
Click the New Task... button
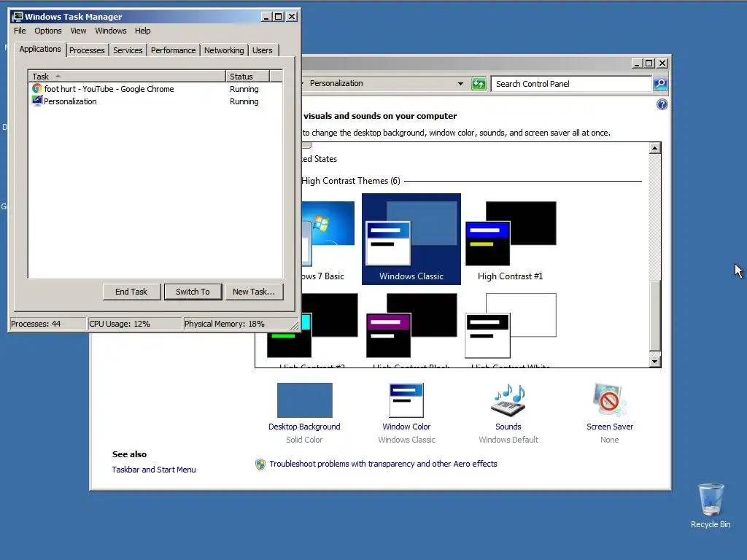coord(254,292)
